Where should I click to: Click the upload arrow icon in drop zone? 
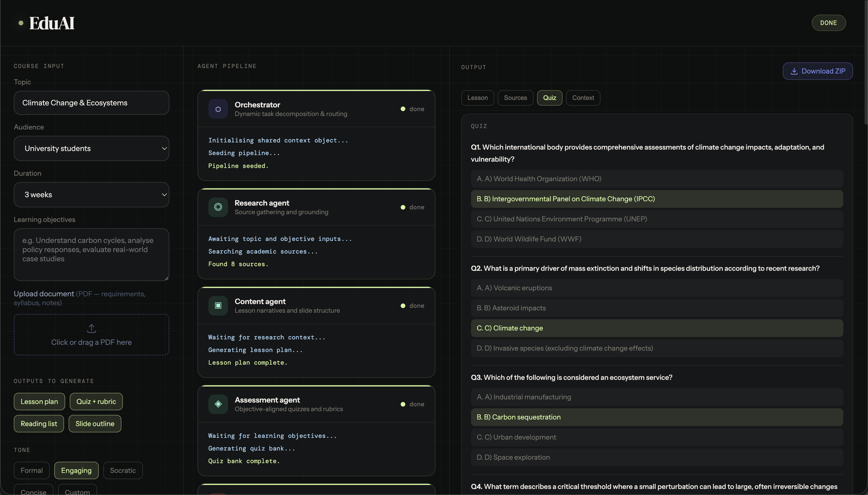92,328
